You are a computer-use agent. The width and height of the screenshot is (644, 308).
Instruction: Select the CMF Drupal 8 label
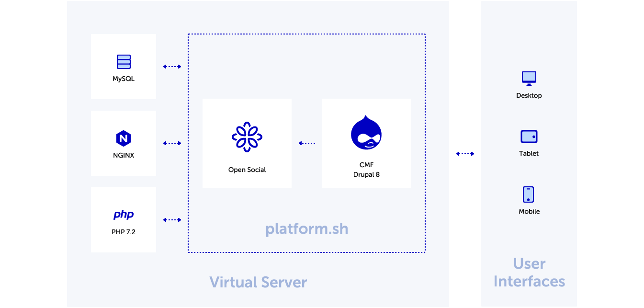tap(366, 170)
